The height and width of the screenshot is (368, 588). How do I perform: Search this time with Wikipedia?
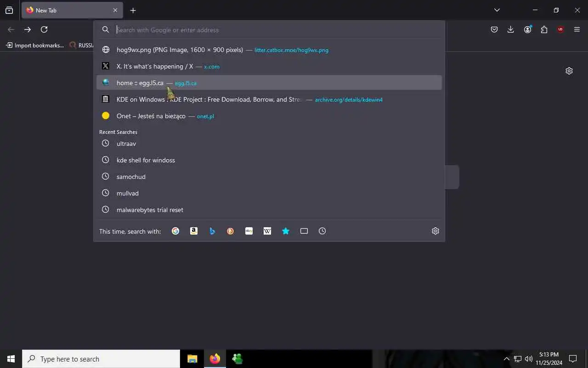[267, 231]
